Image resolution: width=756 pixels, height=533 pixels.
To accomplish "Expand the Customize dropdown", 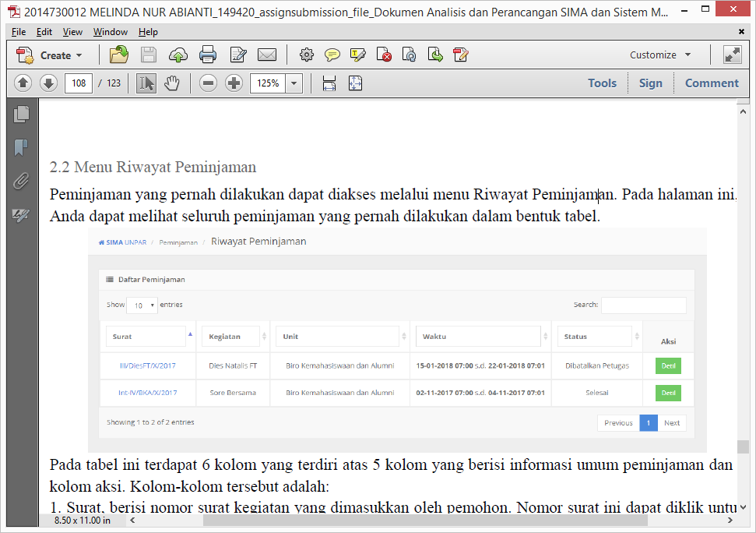I will tap(660, 55).
